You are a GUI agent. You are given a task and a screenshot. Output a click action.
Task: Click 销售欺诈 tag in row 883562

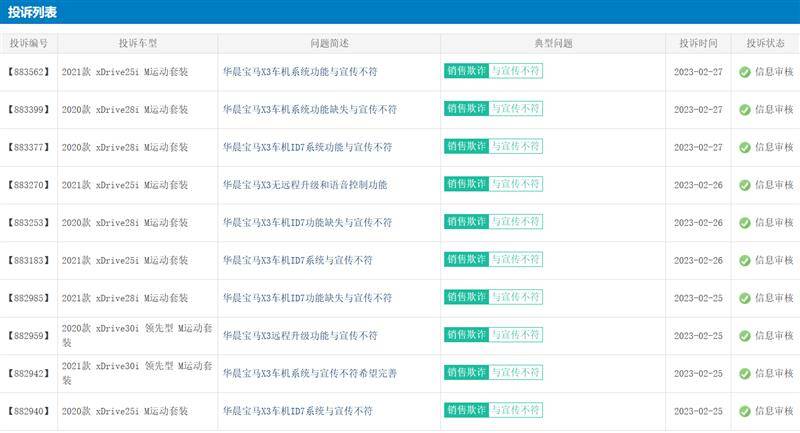466,71
